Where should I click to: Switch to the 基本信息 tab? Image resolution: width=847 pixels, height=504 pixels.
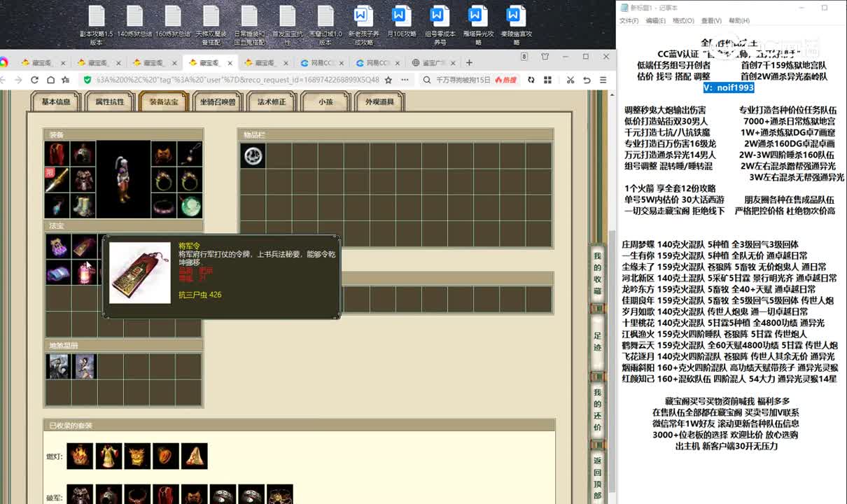(x=56, y=102)
